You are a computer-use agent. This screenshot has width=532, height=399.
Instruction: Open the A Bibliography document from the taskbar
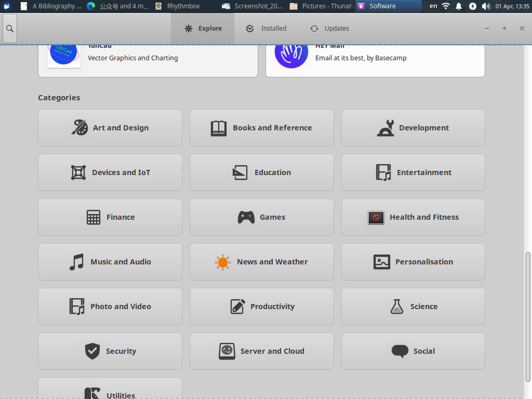pyautogui.click(x=51, y=6)
